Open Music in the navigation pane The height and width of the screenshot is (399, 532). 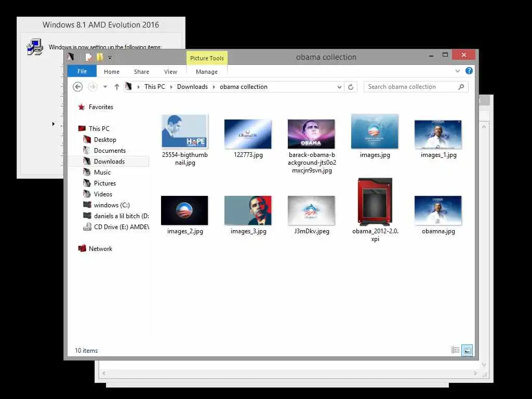pyautogui.click(x=102, y=172)
